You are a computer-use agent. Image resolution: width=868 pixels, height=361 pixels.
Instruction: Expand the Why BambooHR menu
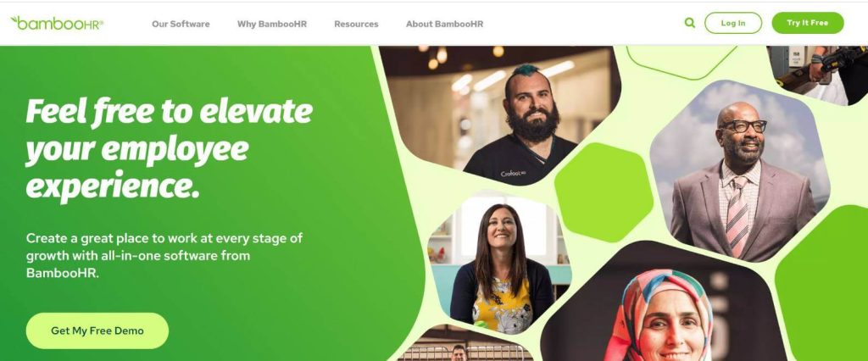(272, 24)
